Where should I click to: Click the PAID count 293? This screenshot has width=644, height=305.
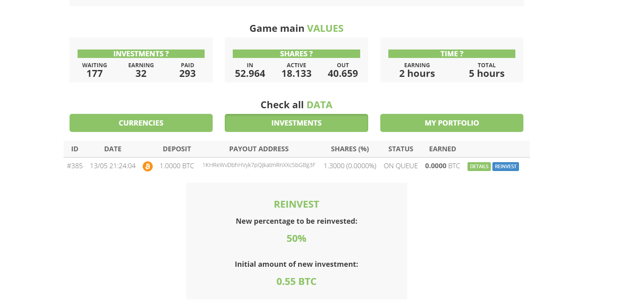[x=187, y=74]
